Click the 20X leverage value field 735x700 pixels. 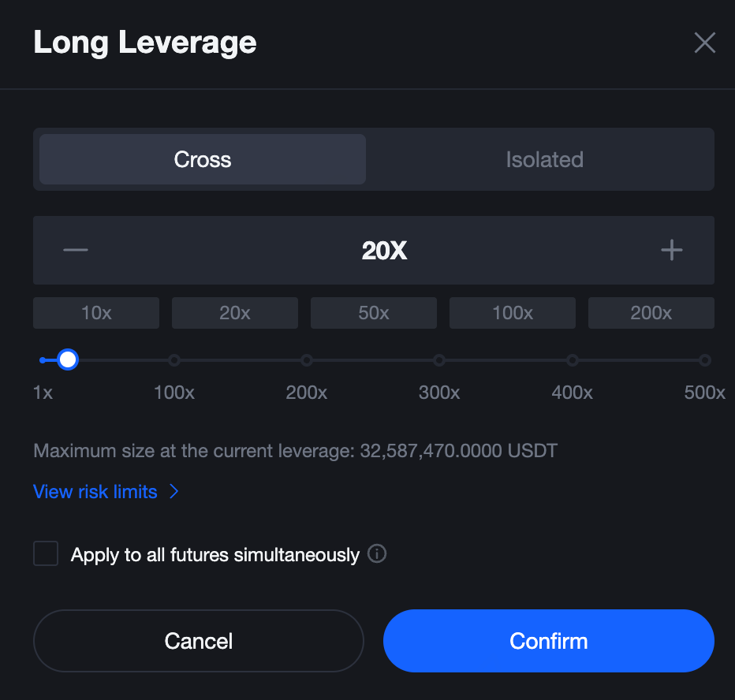pos(384,251)
